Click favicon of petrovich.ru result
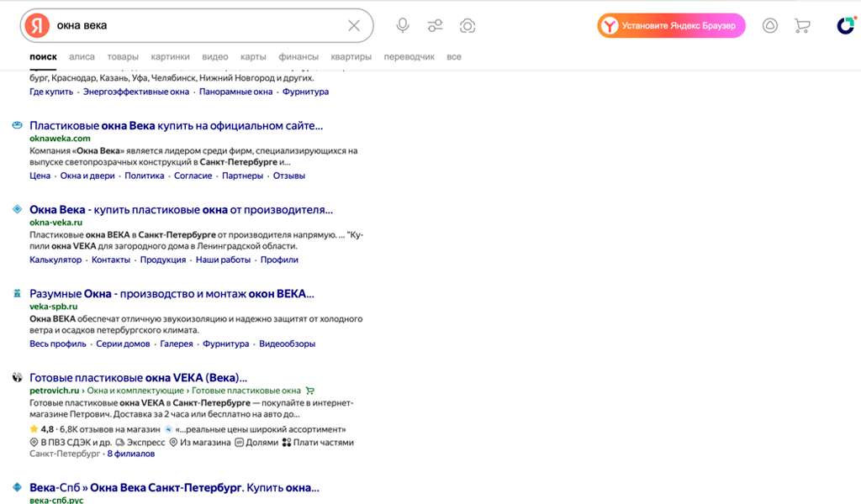861x504 pixels. click(18, 377)
